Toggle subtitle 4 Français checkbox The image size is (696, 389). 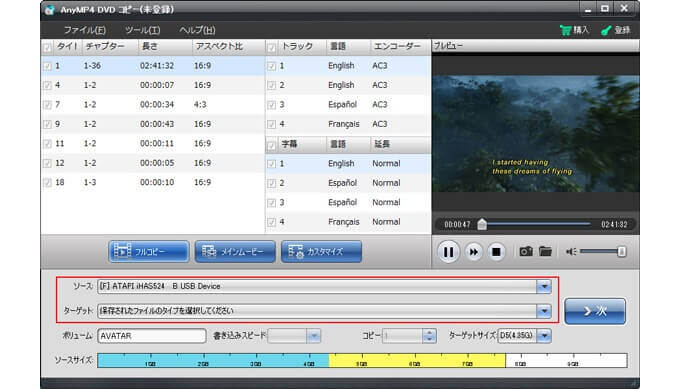pyautogui.click(x=272, y=222)
